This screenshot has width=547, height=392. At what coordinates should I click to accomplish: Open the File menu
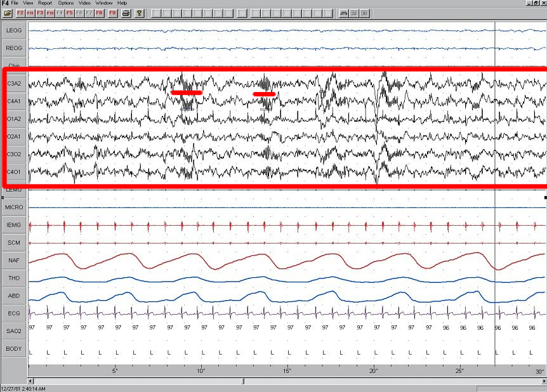(15, 3)
